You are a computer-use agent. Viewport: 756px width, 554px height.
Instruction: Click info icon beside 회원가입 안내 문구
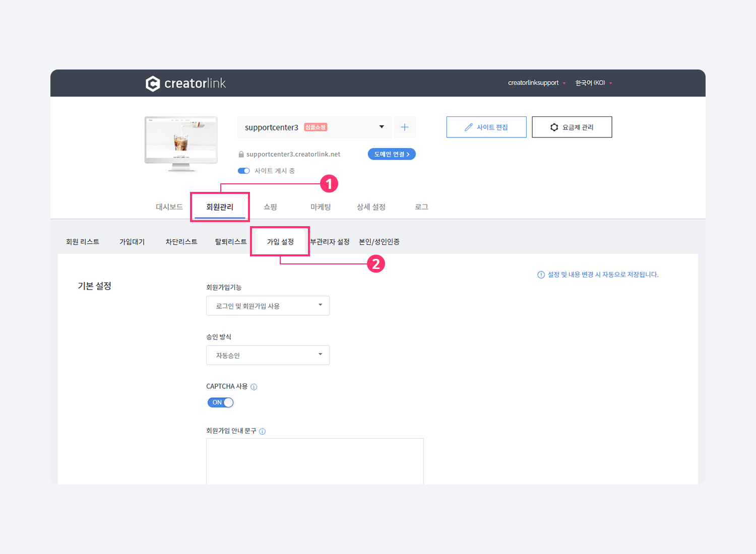pyautogui.click(x=262, y=431)
